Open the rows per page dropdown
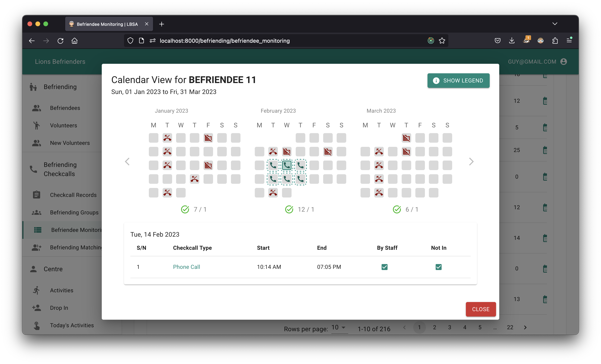 pos(339,327)
